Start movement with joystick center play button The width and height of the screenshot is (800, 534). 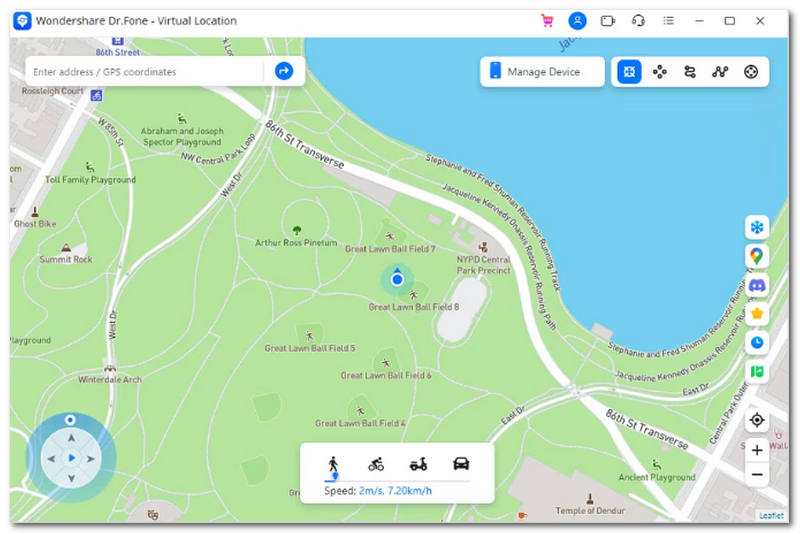pyautogui.click(x=71, y=459)
